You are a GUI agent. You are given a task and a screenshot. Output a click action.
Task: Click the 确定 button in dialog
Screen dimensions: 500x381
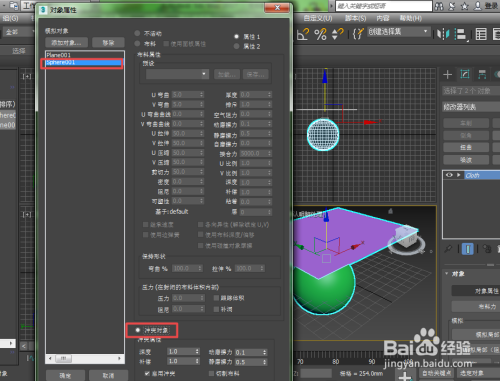tap(65, 376)
